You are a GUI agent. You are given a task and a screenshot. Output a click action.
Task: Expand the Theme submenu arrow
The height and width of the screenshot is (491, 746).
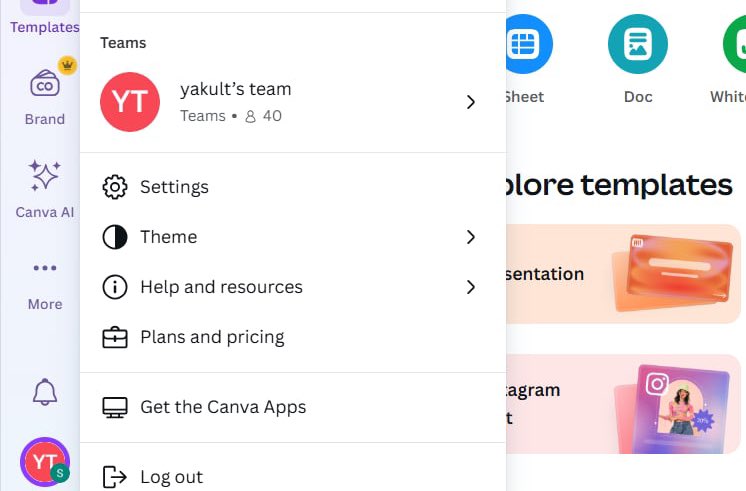click(x=471, y=237)
